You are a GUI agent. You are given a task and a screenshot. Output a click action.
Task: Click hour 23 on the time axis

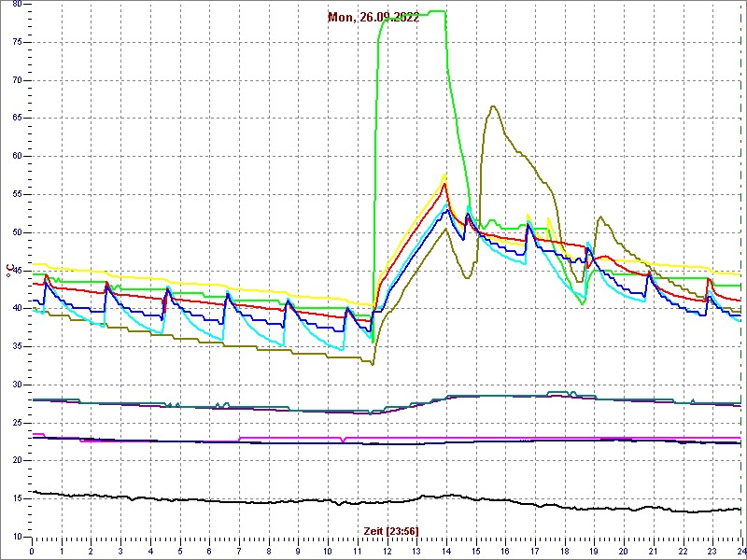pos(712,551)
